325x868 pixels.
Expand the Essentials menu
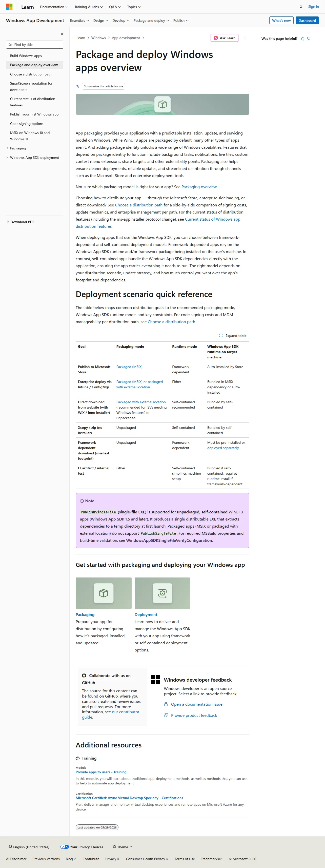pos(79,21)
